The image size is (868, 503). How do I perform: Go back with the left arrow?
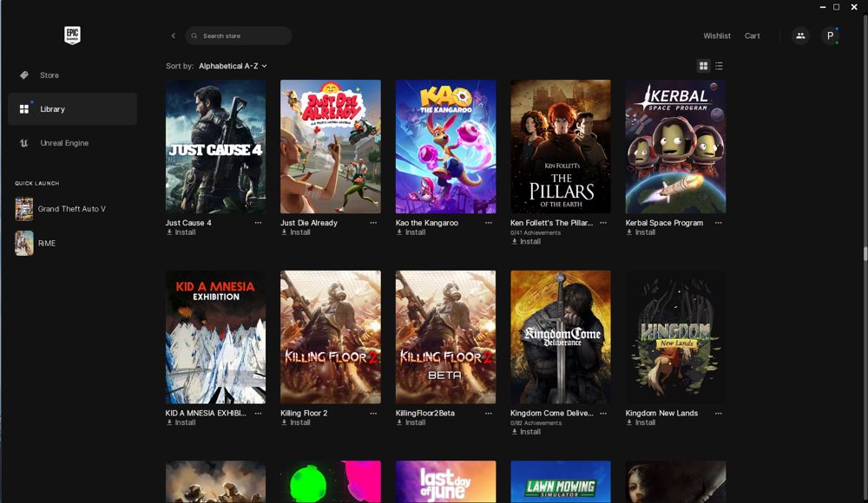pyautogui.click(x=174, y=36)
